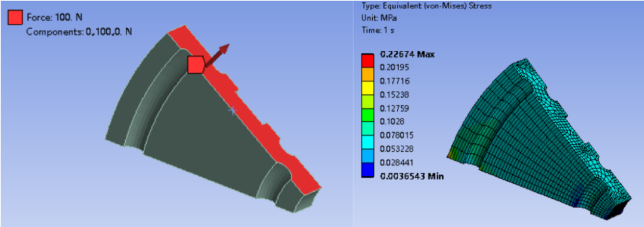This screenshot has height=227, width=644.
Task: Click the 'Unit: MPa' label
Action: [378, 18]
